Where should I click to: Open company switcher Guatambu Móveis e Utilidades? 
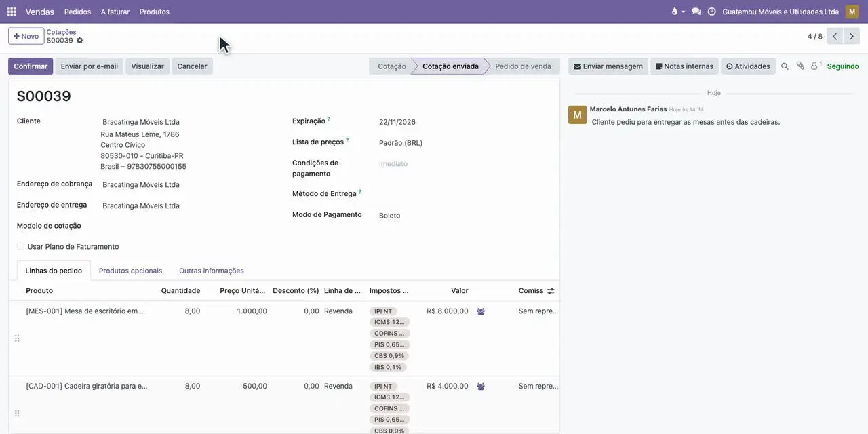781,12
